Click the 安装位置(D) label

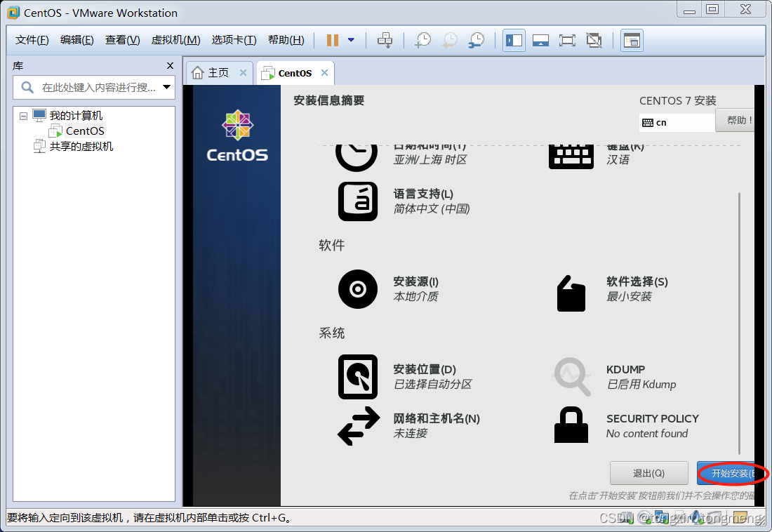click(425, 369)
